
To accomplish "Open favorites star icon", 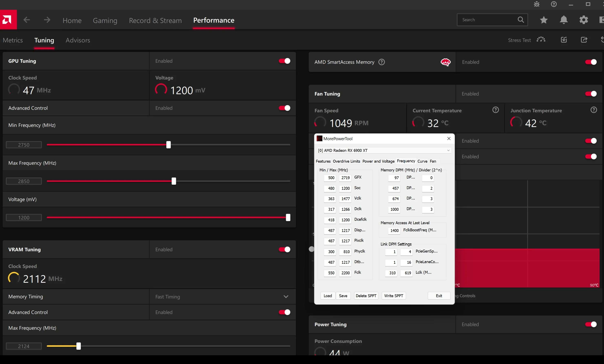I will point(544,20).
